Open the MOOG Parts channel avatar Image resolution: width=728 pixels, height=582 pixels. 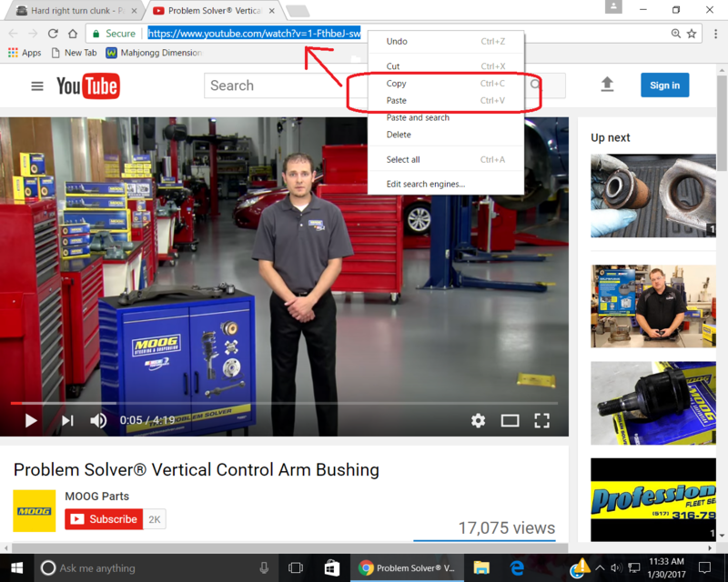(x=35, y=510)
